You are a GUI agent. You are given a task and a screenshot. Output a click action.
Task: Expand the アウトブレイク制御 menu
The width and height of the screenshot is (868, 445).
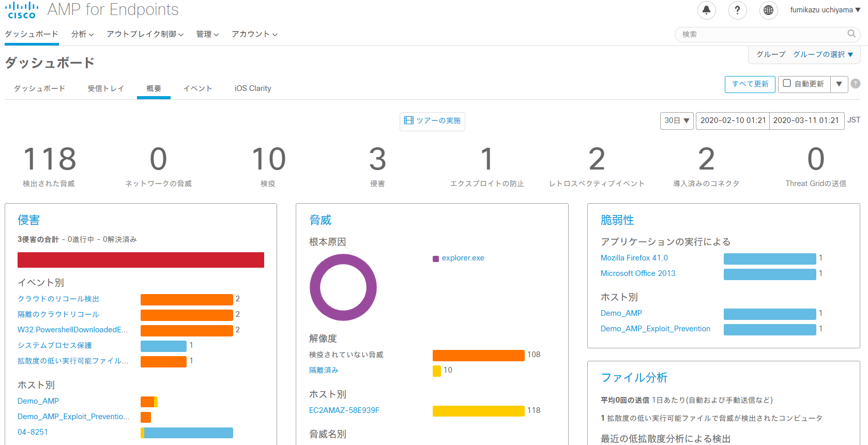pos(145,34)
